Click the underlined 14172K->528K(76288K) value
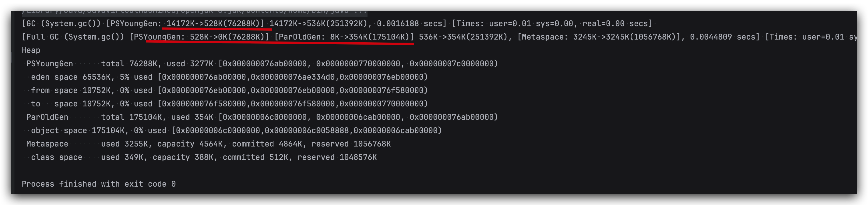The image size is (868, 205). [x=215, y=24]
